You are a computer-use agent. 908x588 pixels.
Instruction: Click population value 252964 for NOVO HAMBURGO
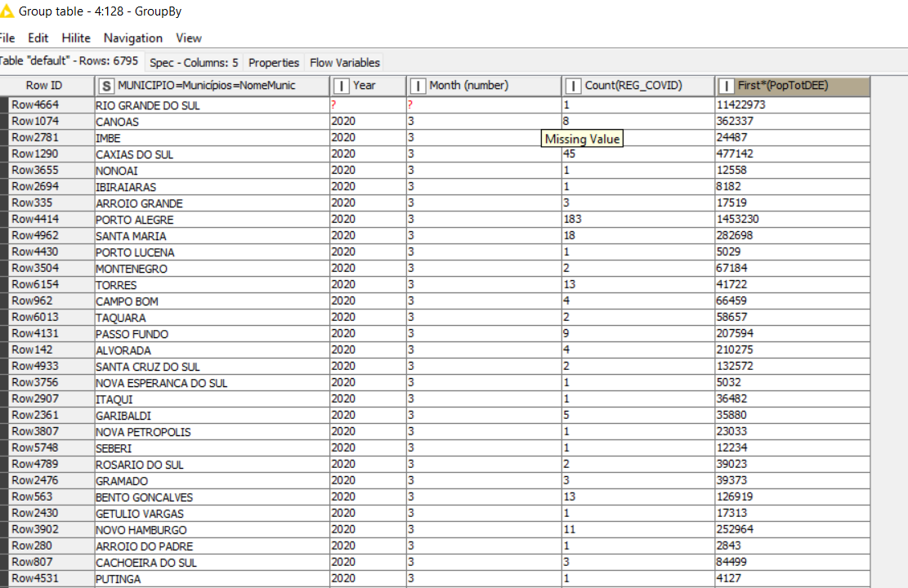click(792, 529)
